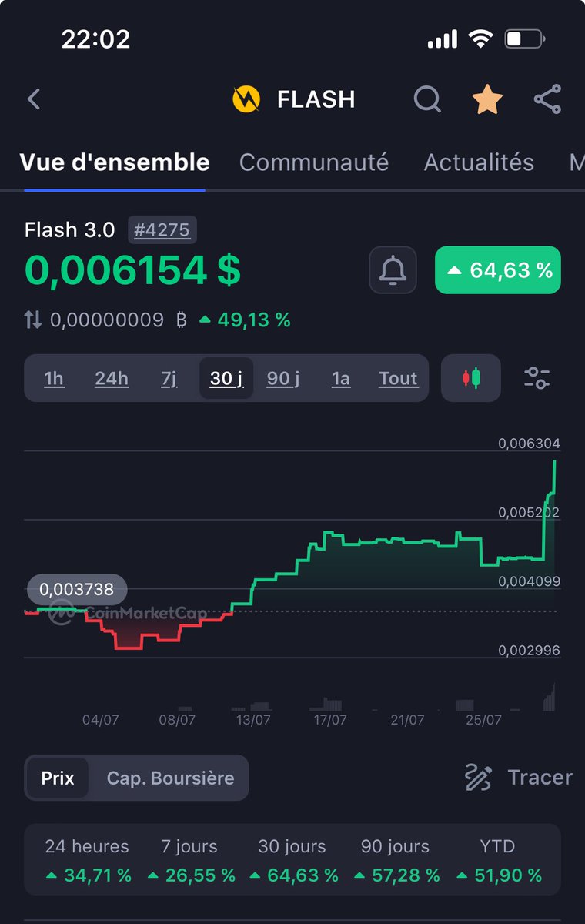585x924 pixels.
Task: Tap the 24 heures 34,71 % stat
Action: tap(87, 861)
